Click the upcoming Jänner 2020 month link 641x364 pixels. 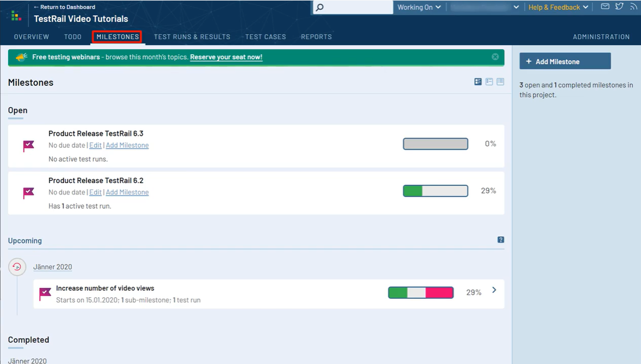[x=52, y=267]
